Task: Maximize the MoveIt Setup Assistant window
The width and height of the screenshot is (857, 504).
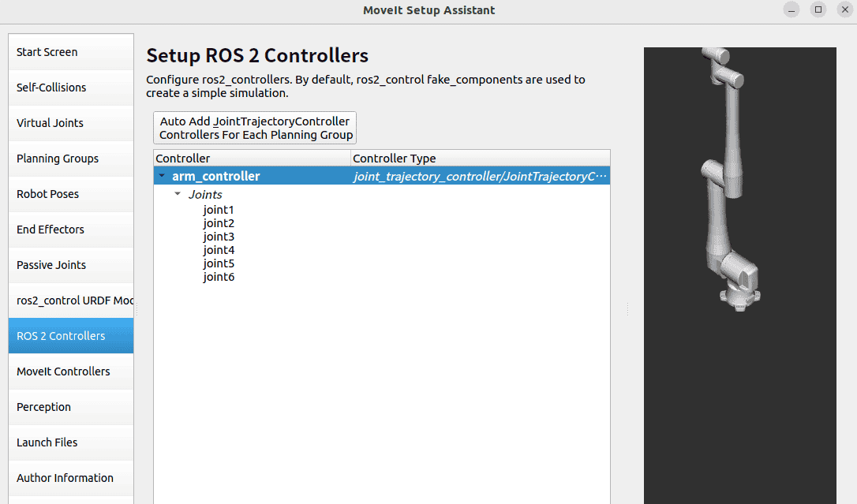Action: click(818, 9)
